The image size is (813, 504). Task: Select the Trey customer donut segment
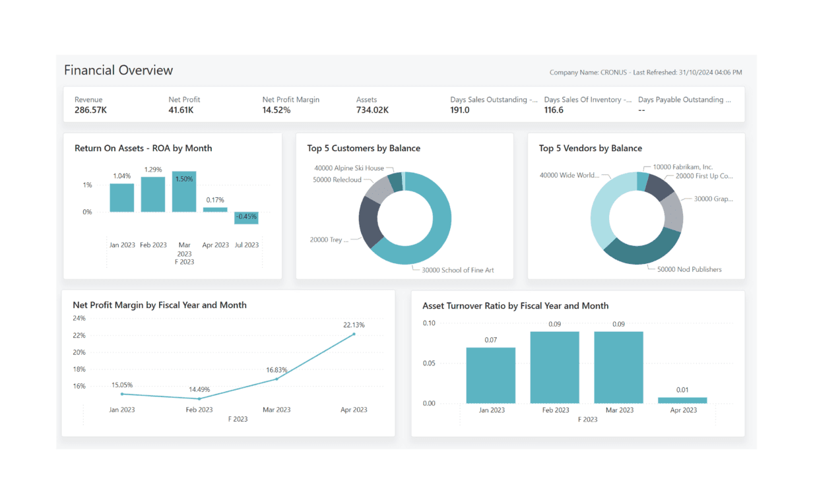click(368, 222)
